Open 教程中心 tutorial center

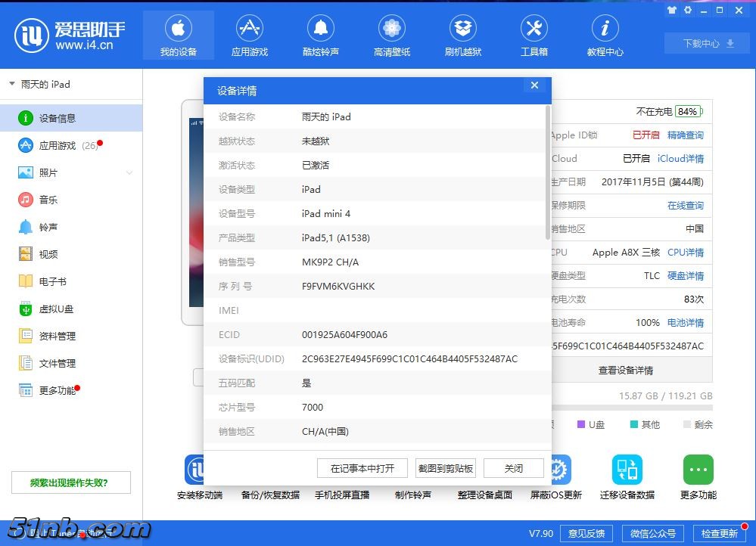[x=605, y=36]
